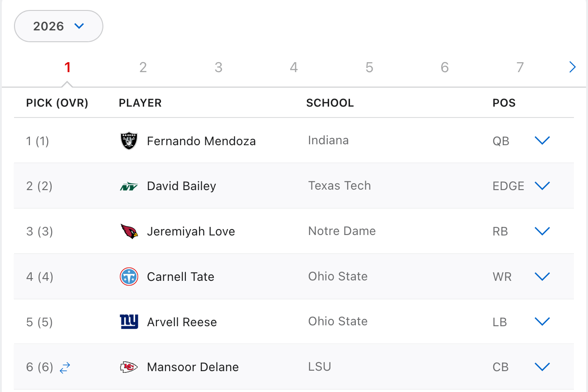Click the Las Vegas Raiders team logo
This screenshot has height=392, width=588.
tap(129, 141)
